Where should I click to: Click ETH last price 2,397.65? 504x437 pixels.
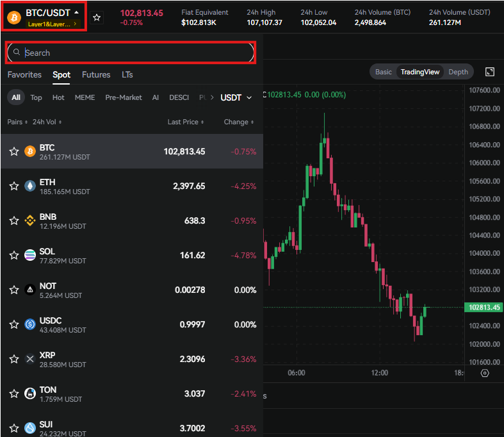189,186
